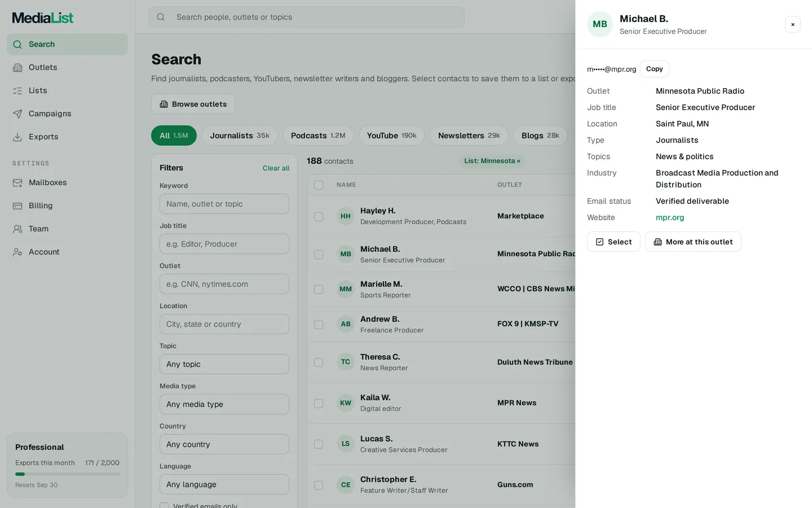
Task: Check the box for Kaila W.
Action: point(319,404)
